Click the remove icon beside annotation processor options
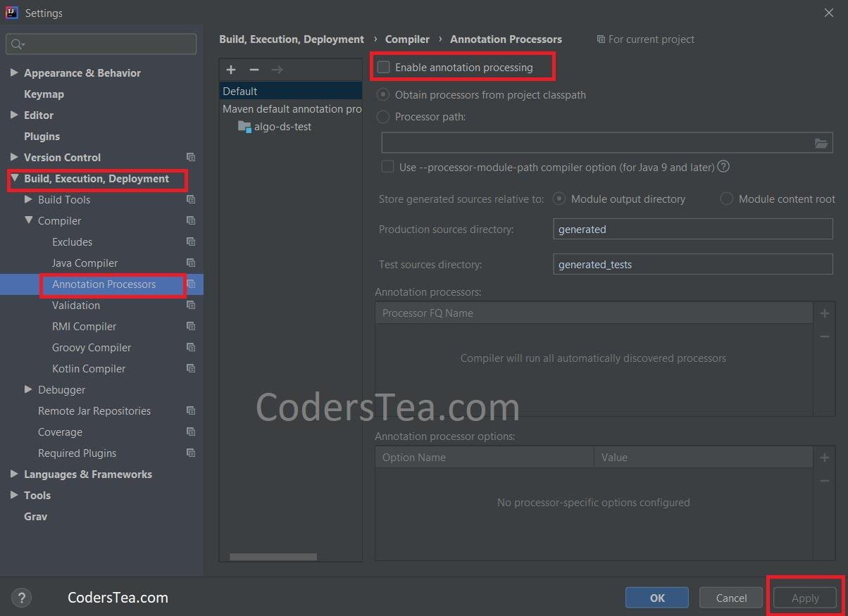The height and width of the screenshot is (616, 848). pyautogui.click(x=824, y=481)
